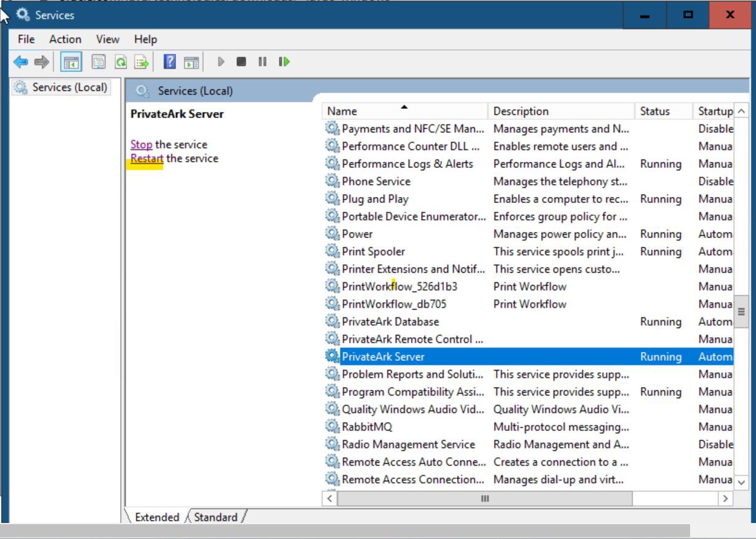The image size is (756, 539).
Task: Click the vertical scrollbar thumb
Action: [x=741, y=311]
